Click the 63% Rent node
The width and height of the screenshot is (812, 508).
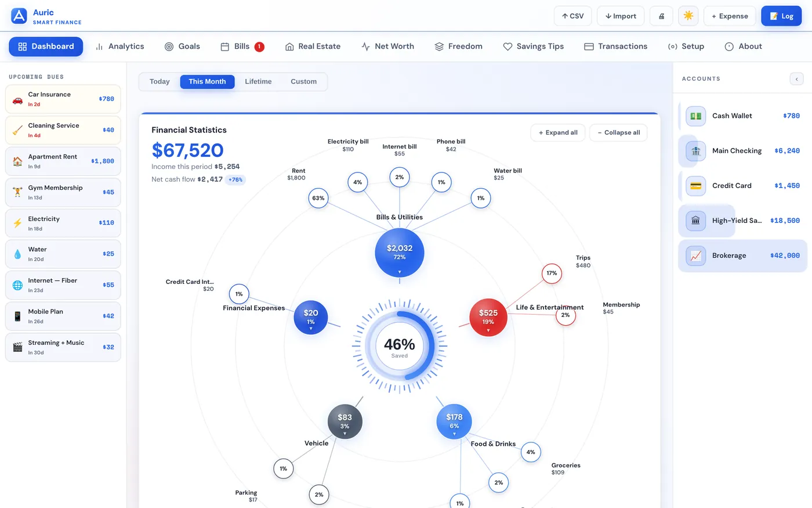click(x=318, y=198)
